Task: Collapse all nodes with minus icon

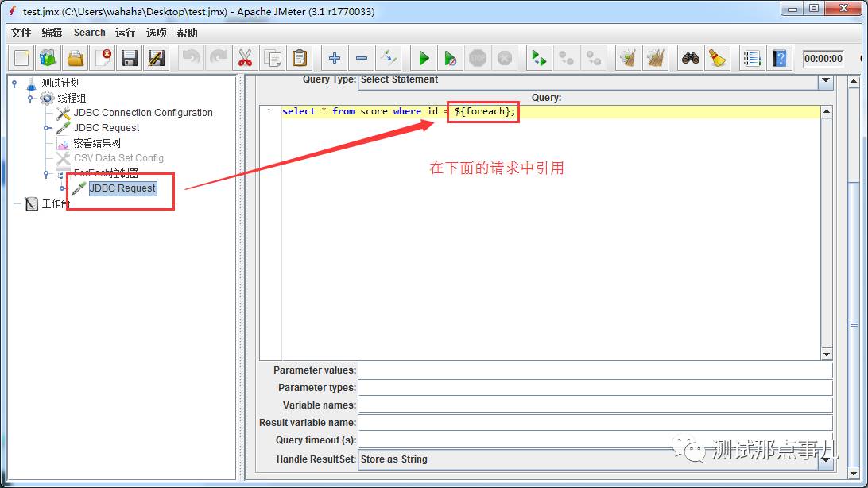Action: pos(362,57)
